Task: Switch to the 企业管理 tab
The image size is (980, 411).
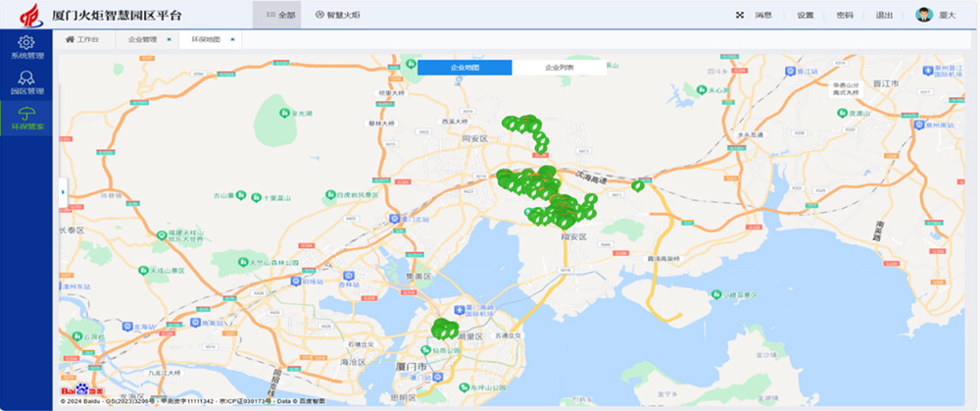Action: pos(142,39)
